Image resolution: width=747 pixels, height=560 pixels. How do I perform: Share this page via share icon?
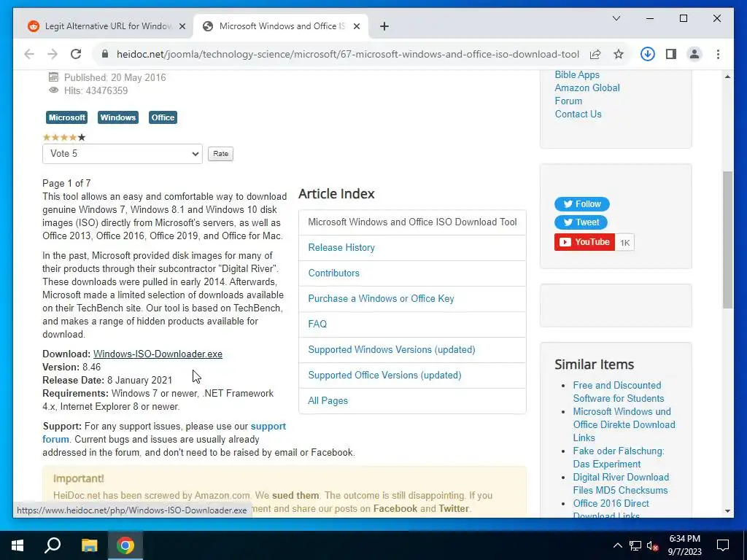click(x=595, y=54)
